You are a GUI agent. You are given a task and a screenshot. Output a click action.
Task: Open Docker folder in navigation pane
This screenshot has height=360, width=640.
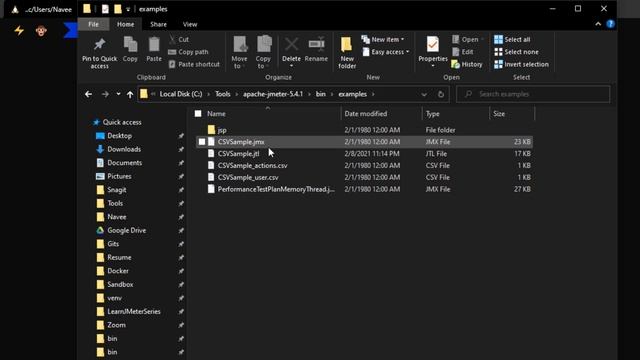coord(118,271)
